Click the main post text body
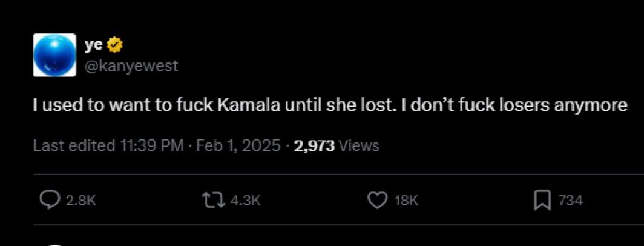 click(x=329, y=105)
